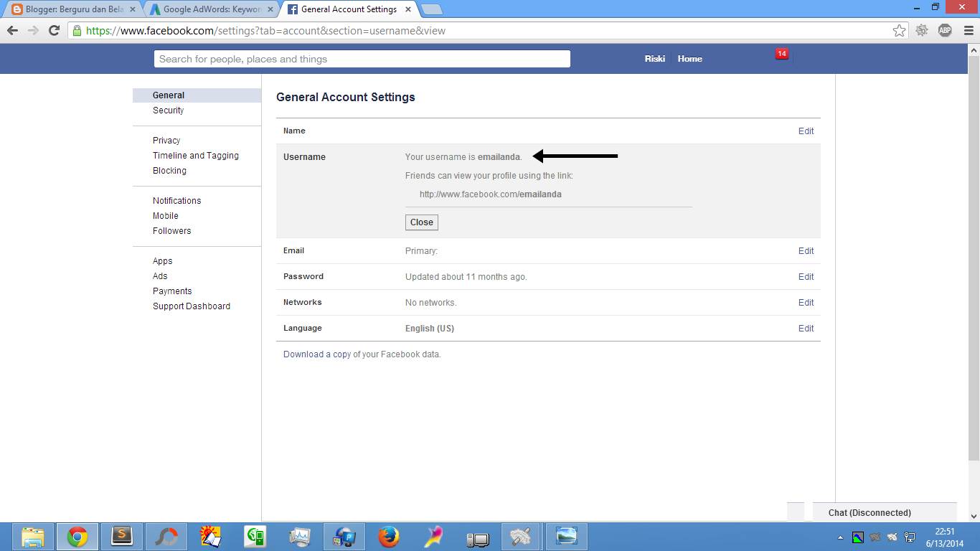Open the Riski profile link
The width and height of the screenshot is (980, 551).
click(x=654, y=59)
